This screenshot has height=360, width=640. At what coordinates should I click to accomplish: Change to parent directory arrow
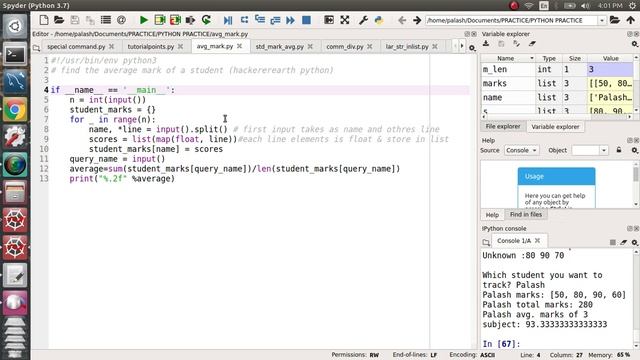coord(631,20)
